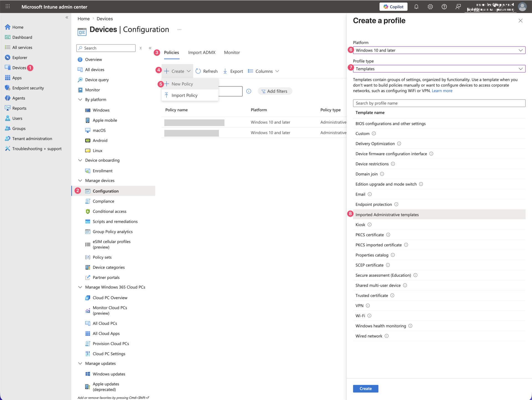Collapse Manage Windows 365 Cloud PCs section
This screenshot has width=532, height=400.
(80, 287)
